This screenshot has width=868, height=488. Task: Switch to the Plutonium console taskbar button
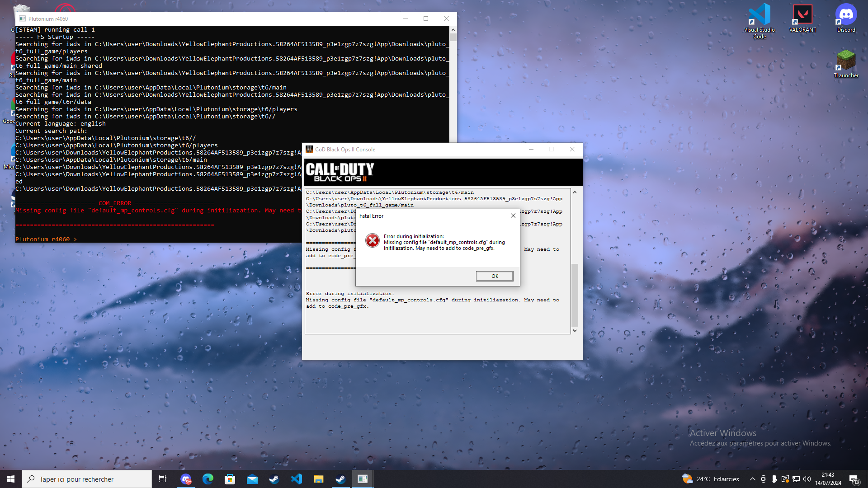pyautogui.click(x=363, y=479)
